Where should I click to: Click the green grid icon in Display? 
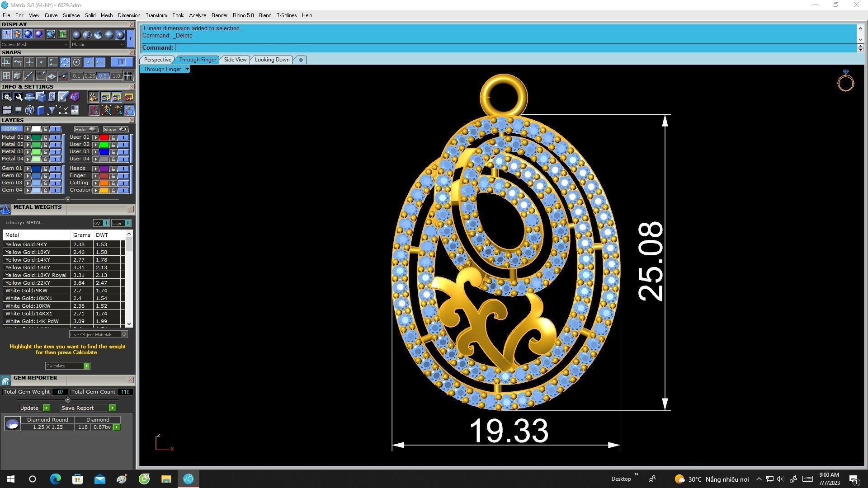(62, 34)
